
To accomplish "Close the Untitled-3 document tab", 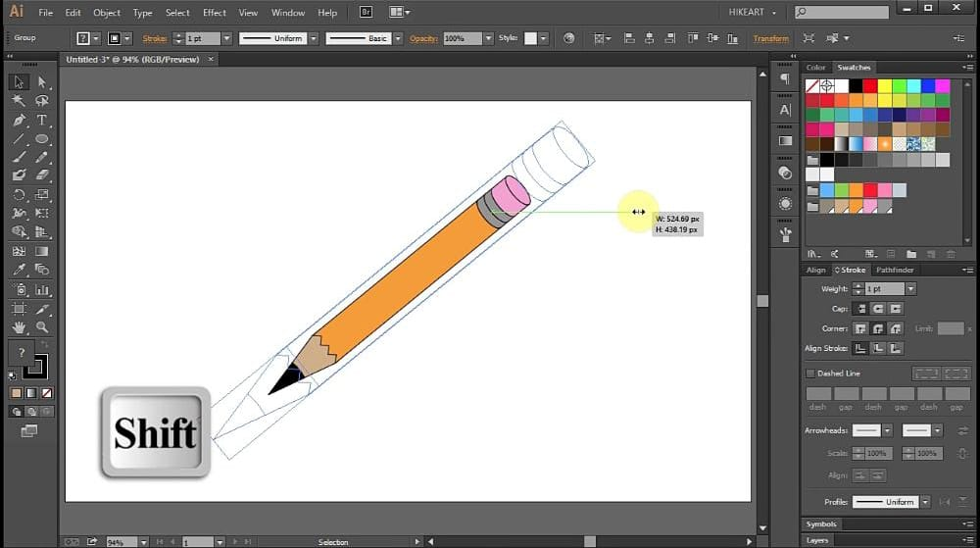I will coord(211,60).
